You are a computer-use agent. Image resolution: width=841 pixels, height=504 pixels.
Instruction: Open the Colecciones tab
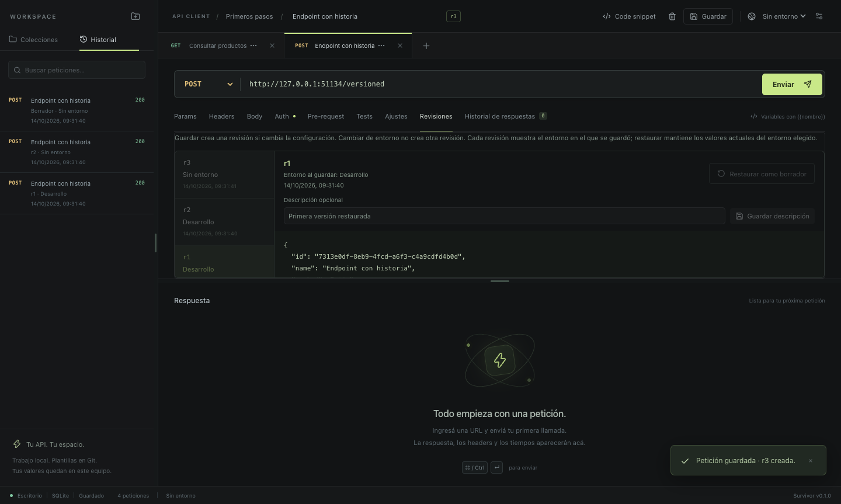coord(33,40)
